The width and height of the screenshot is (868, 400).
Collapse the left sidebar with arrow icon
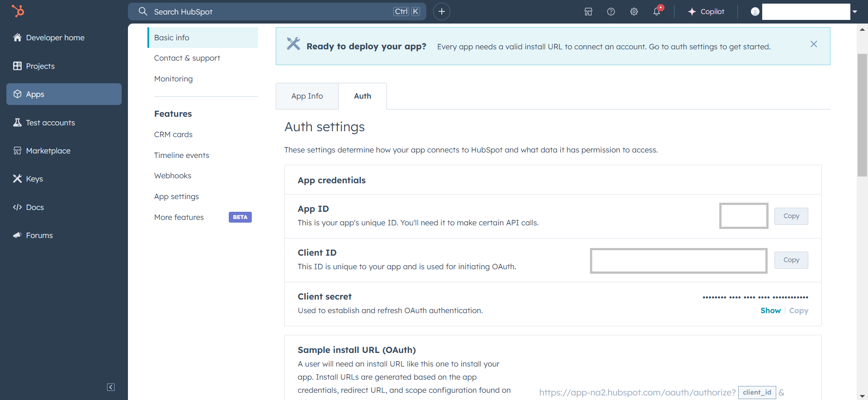(x=111, y=387)
